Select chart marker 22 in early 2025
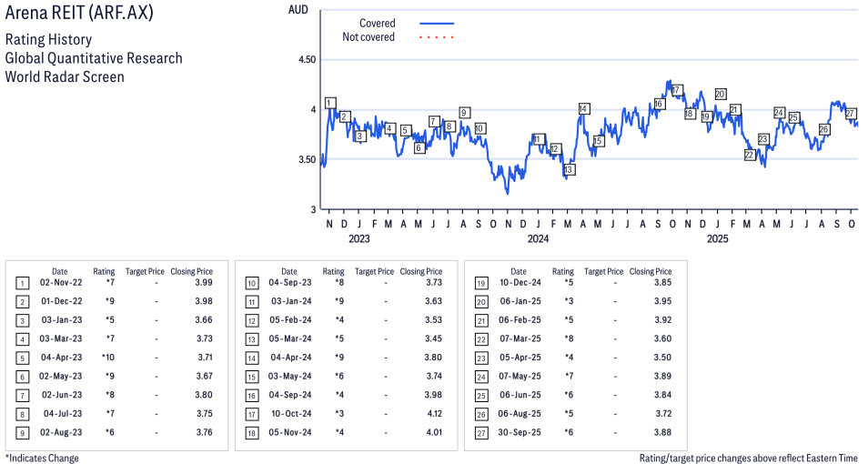Image resolution: width=868 pixels, height=464 pixels. pyautogui.click(x=750, y=155)
